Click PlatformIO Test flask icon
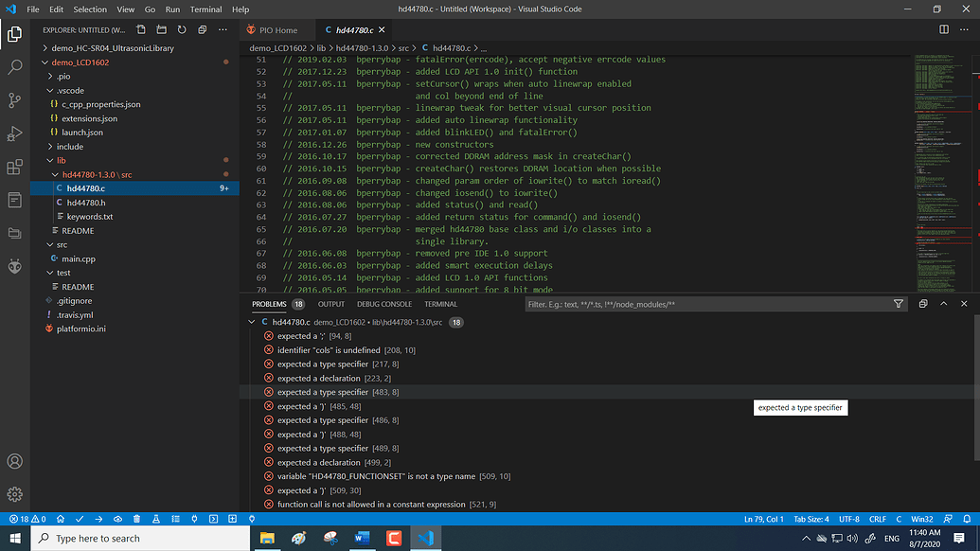The width and height of the screenshot is (980, 551). 156,519
